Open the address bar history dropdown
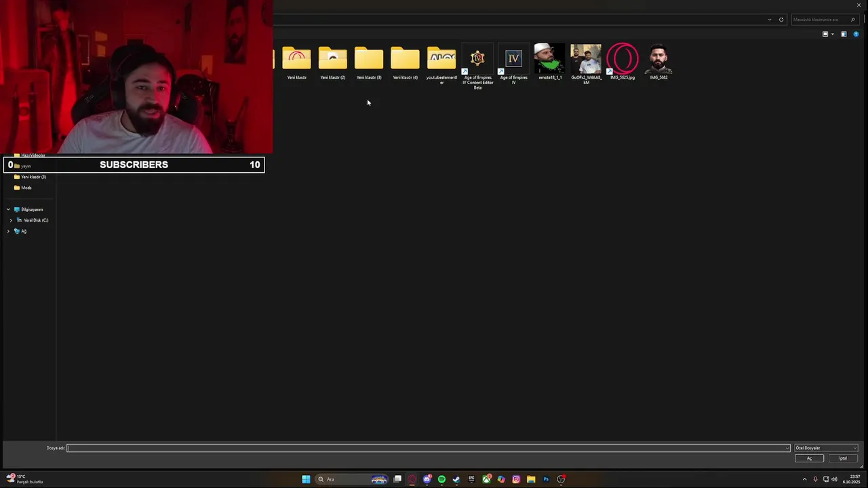Image resolution: width=868 pixels, height=488 pixels. click(770, 20)
